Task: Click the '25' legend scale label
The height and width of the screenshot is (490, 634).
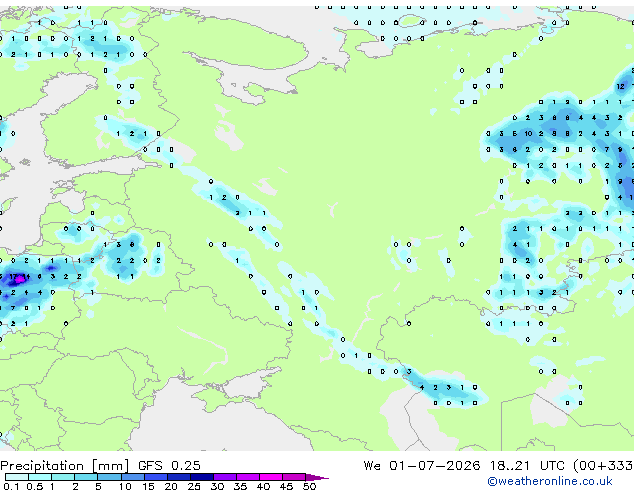Action: click(x=194, y=486)
